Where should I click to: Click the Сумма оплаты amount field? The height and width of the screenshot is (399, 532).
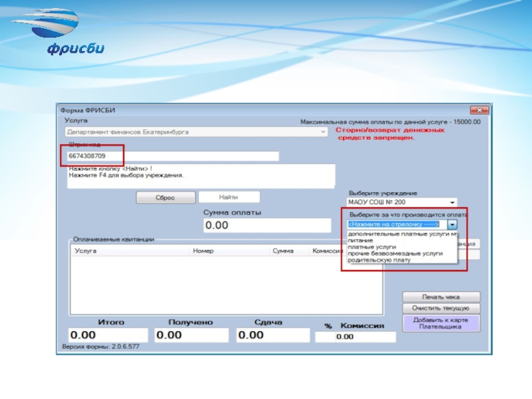267,225
